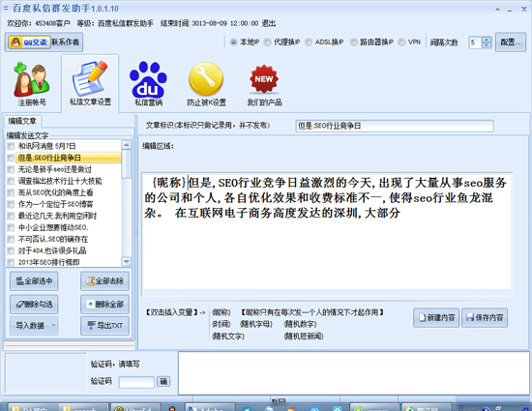The image size is (532, 411).
Task: Open the 注册帐号 register account icon
Action: [32, 84]
